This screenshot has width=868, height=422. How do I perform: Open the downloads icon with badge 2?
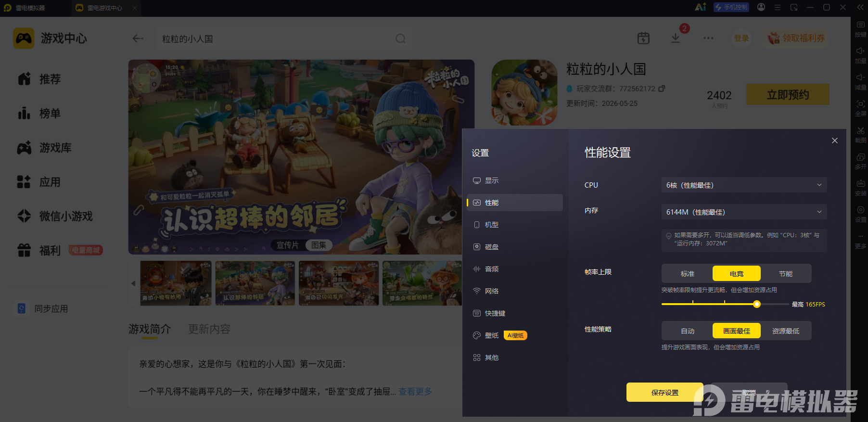click(x=676, y=38)
